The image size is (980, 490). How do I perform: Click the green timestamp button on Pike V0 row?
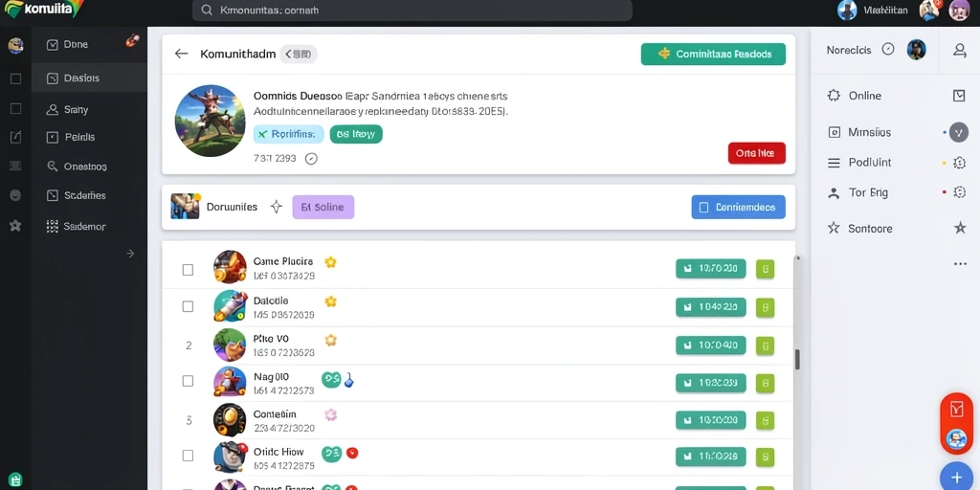711,345
